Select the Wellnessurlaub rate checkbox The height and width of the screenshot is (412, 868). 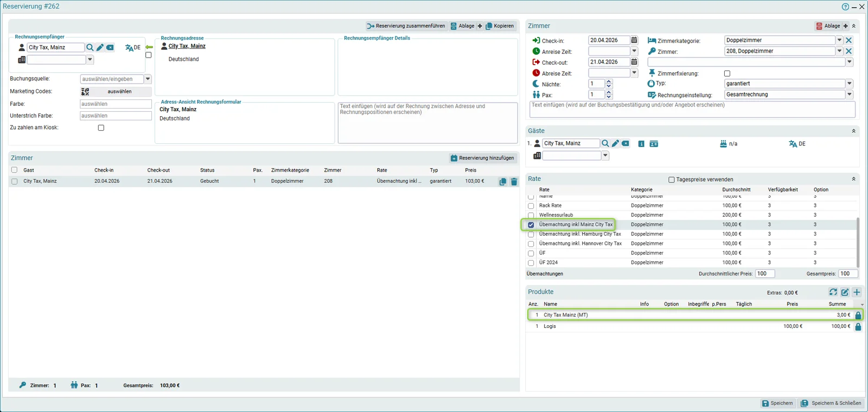coord(531,215)
